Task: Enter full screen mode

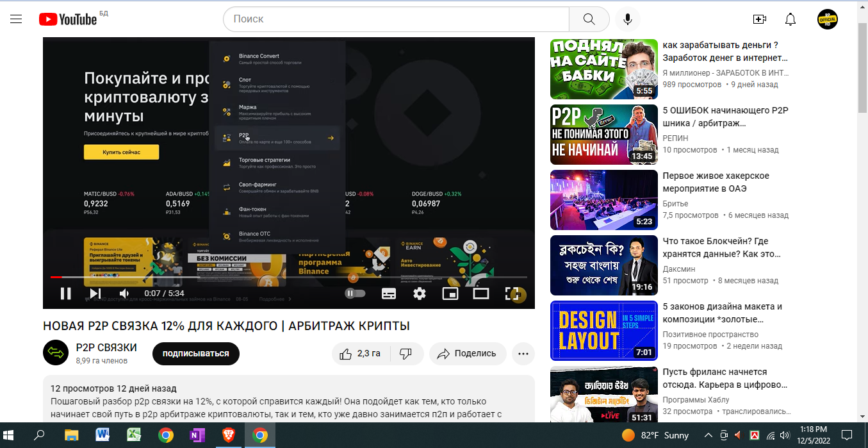Action: click(512, 294)
